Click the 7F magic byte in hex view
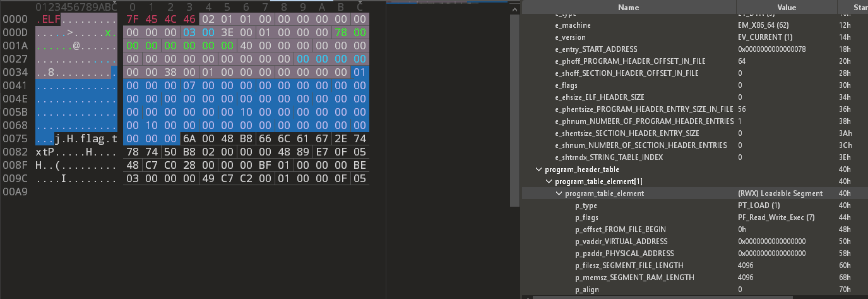Viewport: 868px width, 299px height. tap(133, 20)
